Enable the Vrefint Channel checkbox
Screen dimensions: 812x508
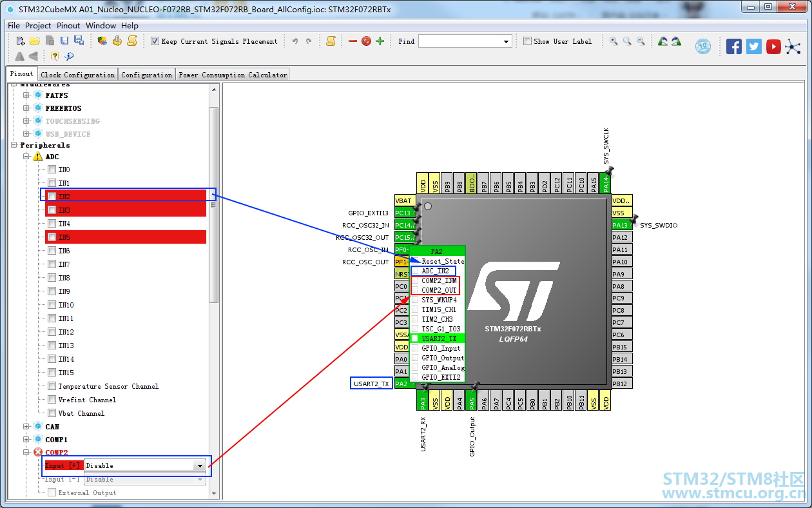[x=52, y=400]
